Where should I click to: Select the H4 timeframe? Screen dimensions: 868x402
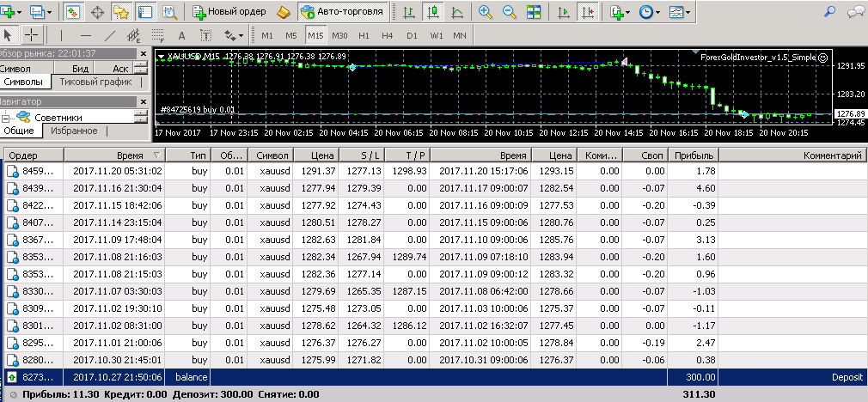(388, 36)
